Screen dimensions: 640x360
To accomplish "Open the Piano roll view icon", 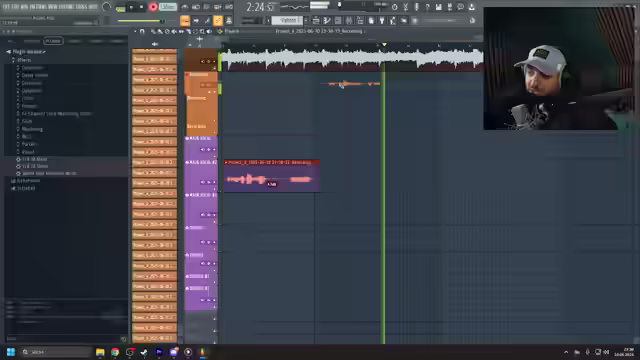I will pos(196,20).
